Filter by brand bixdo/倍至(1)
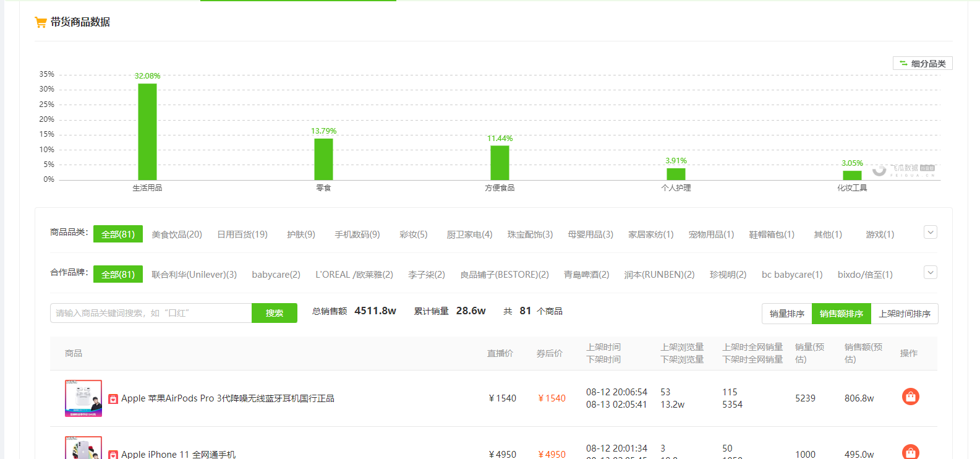 pos(865,275)
